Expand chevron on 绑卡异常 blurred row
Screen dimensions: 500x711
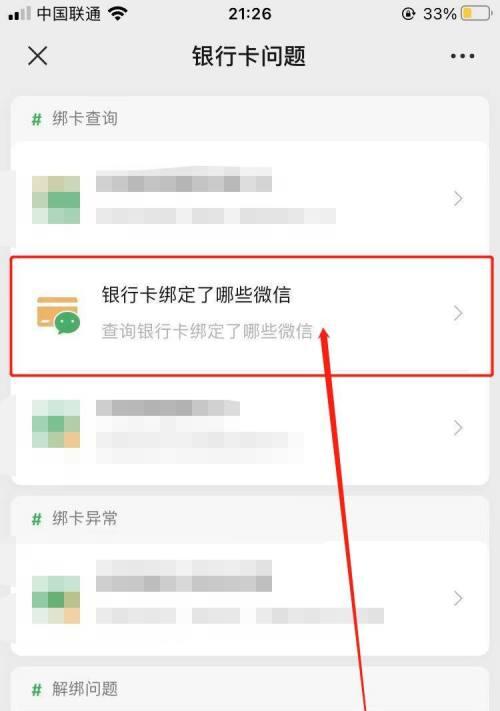[x=458, y=599]
